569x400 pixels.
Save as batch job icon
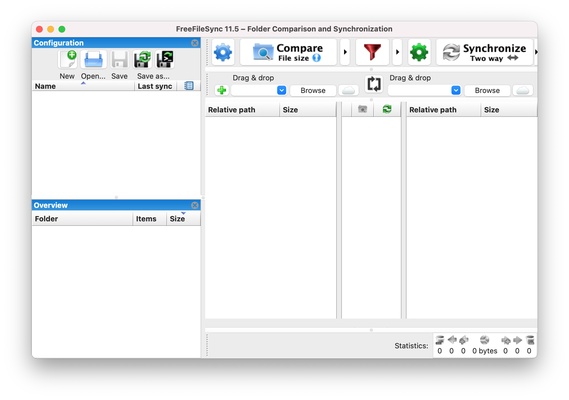pyautogui.click(x=165, y=60)
